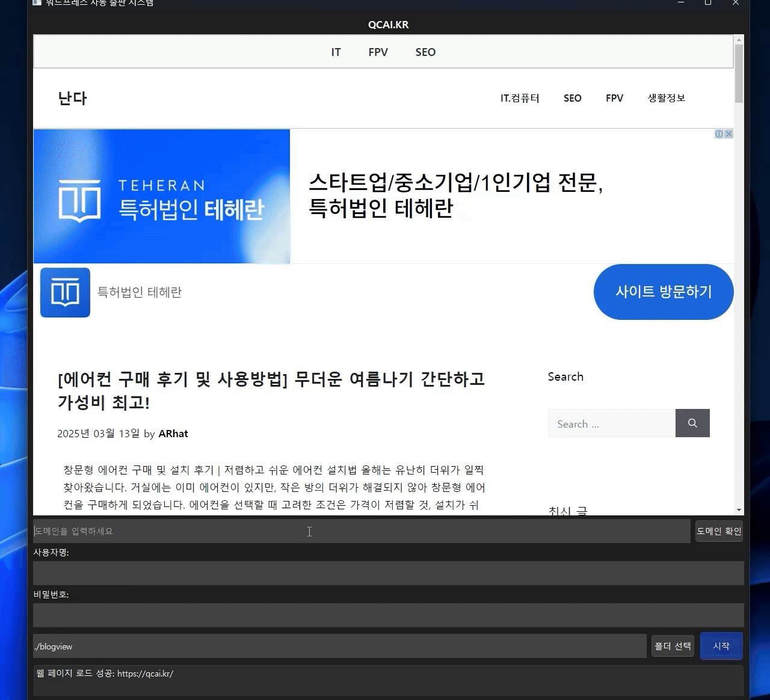Close the ad with the X icon

point(728,134)
